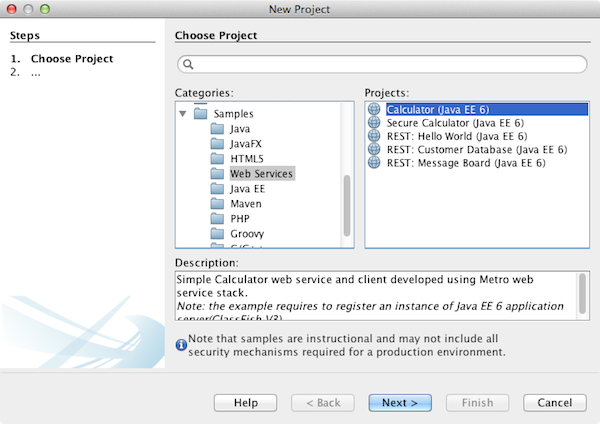Click the Cancel button
The height and width of the screenshot is (424, 600).
(x=554, y=402)
